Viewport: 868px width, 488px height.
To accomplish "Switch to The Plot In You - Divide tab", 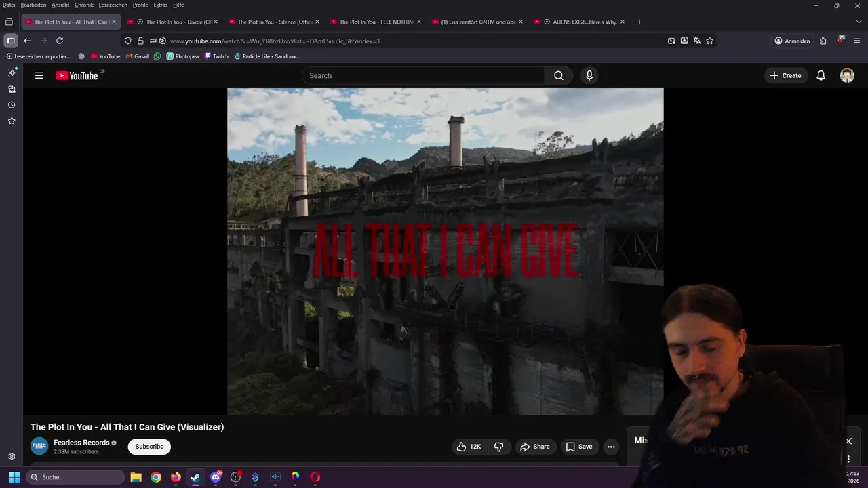I will [172, 22].
